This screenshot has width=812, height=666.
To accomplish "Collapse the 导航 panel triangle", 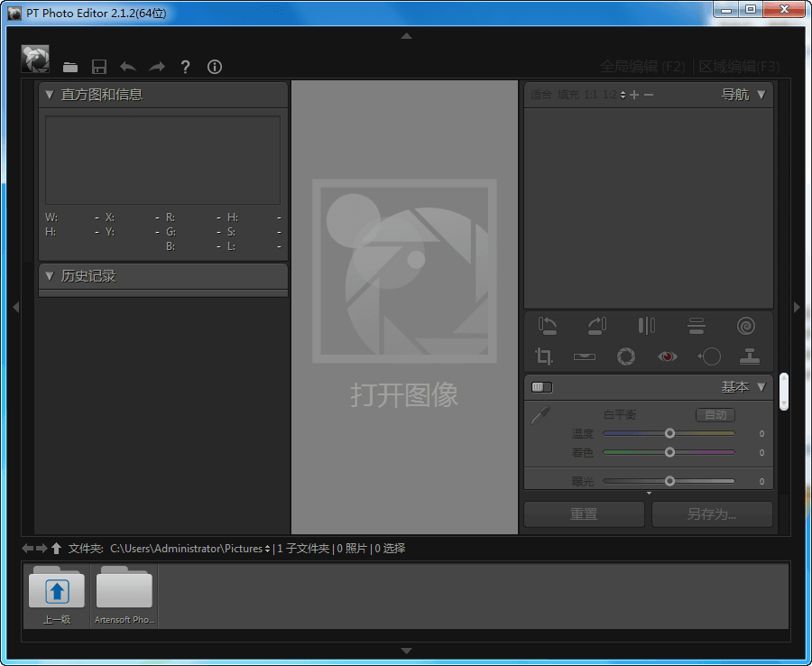I will pyautogui.click(x=761, y=95).
